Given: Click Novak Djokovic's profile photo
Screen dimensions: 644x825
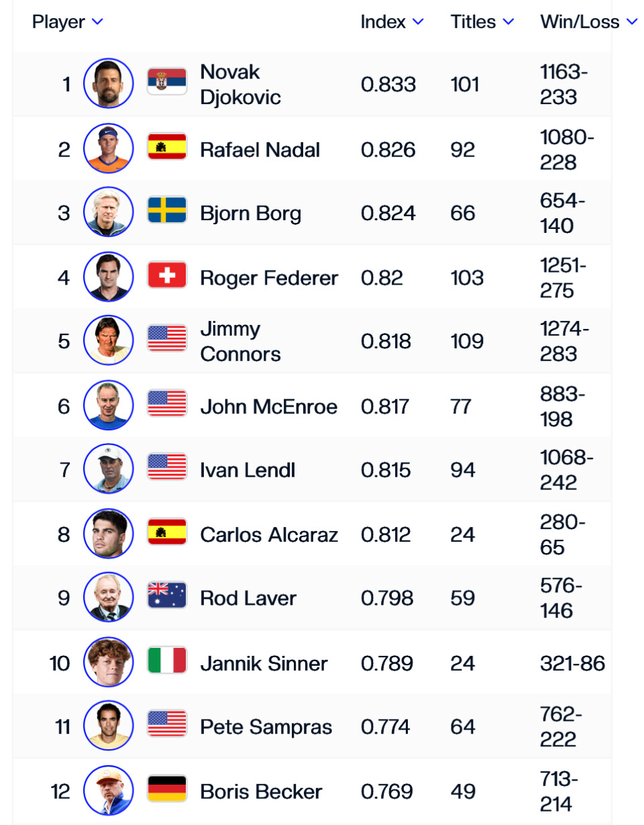Looking at the screenshot, I should [x=108, y=84].
